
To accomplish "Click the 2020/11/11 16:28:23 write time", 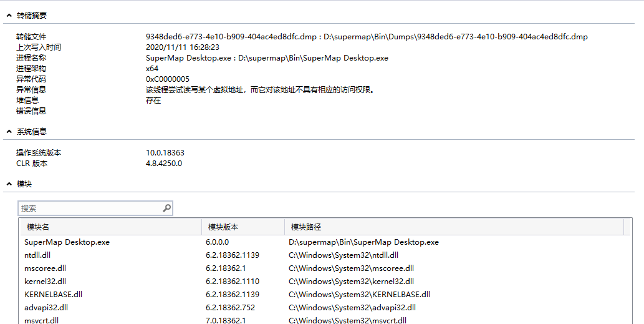I will [183, 47].
